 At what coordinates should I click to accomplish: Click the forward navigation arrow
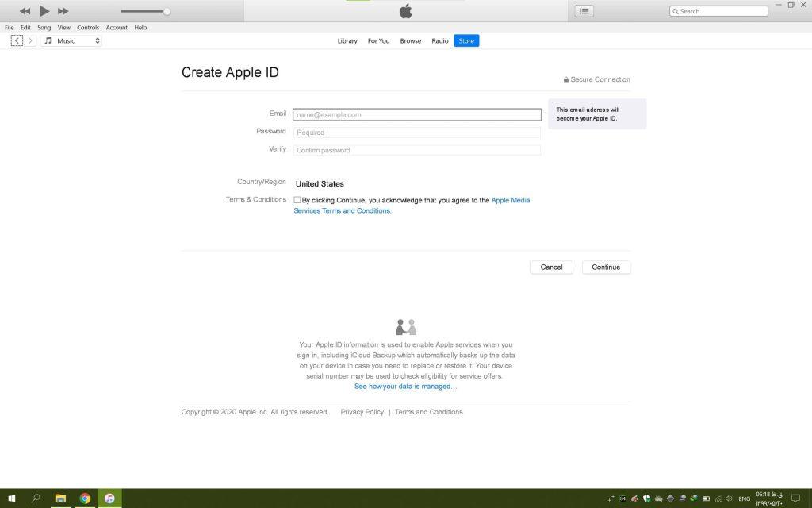31,40
